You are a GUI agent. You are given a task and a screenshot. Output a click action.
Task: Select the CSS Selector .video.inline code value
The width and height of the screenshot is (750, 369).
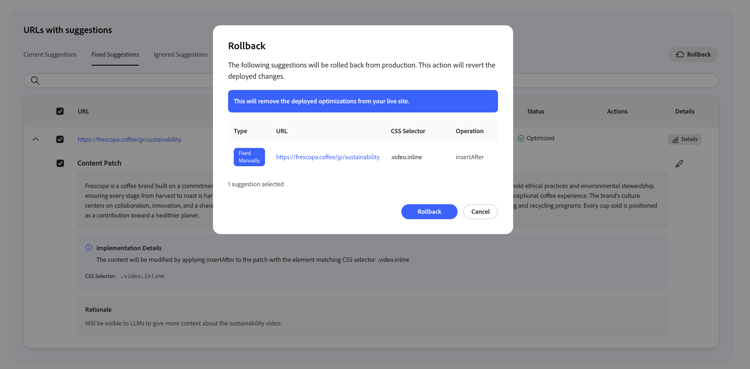[x=142, y=276]
